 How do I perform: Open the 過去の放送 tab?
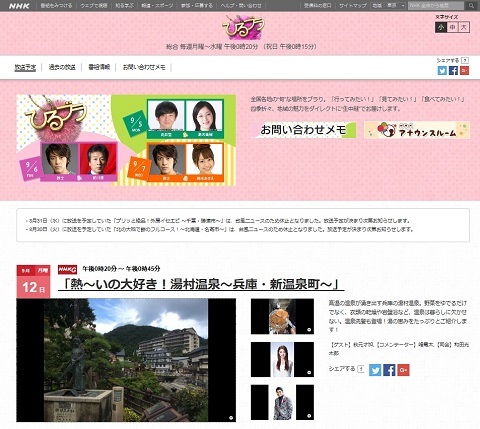[62, 67]
